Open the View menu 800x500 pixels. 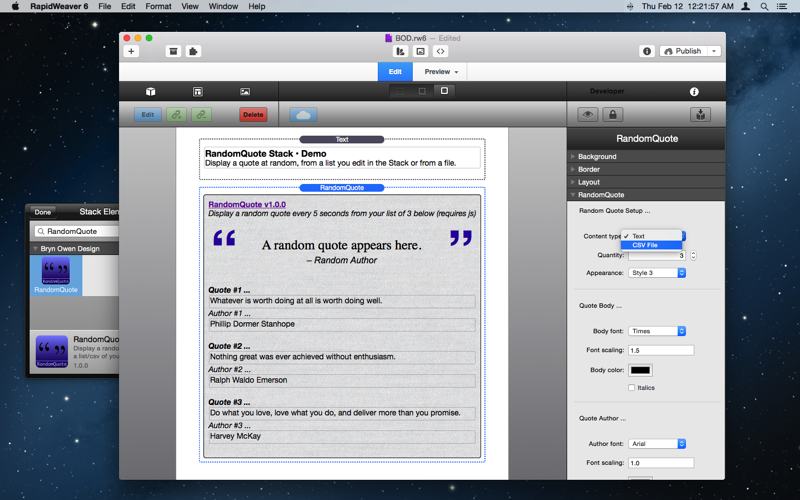(x=190, y=6)
